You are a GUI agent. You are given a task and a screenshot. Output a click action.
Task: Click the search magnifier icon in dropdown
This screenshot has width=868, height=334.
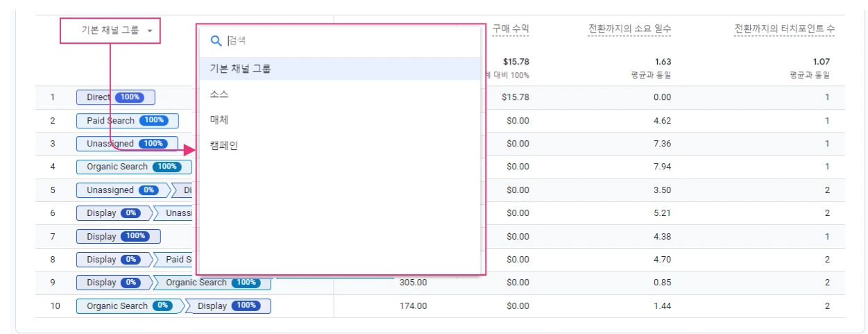(216, 41)
